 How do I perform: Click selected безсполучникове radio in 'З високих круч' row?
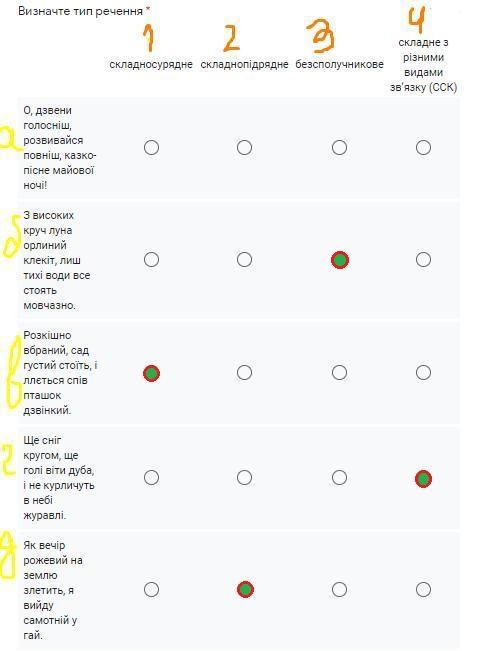340,260
